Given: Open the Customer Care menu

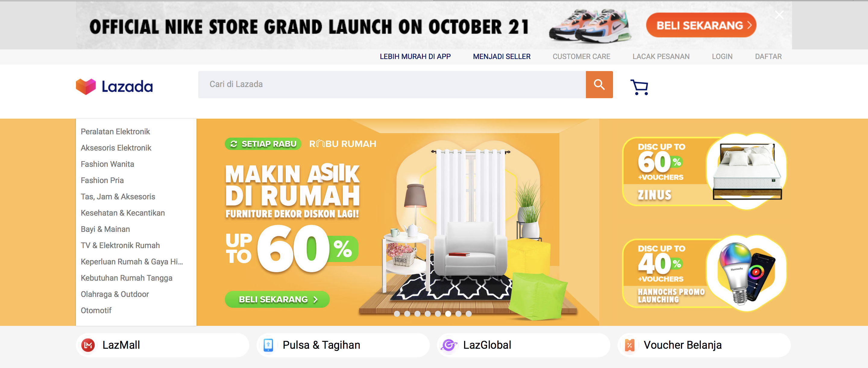Looking at the screenshot, I should (x=581, y=57).
